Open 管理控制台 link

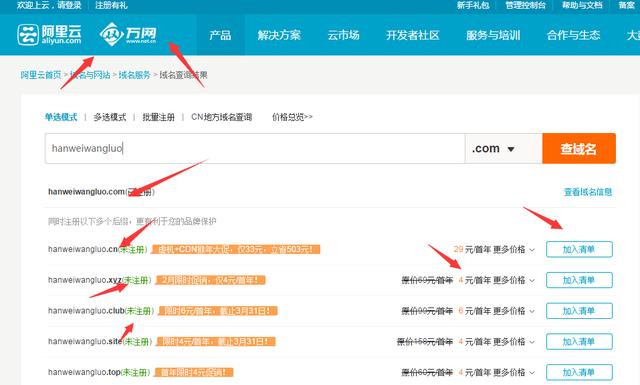click(525, 5)
